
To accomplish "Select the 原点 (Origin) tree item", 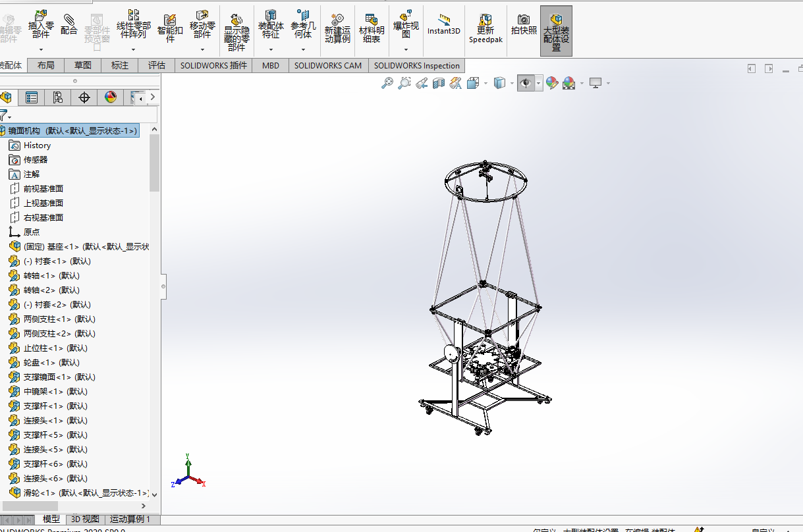I will click(32, 232).
